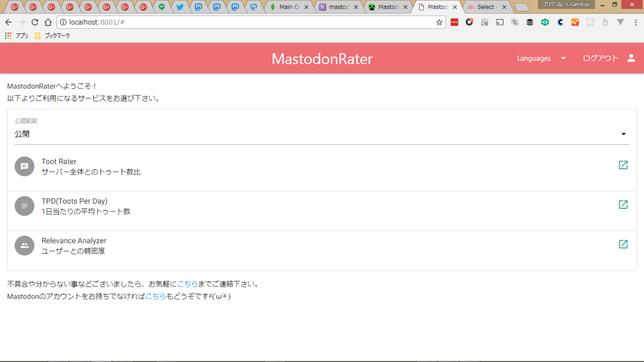Viewport: 644px width, 362px height.
Task: Click こちら link for Mastodon account
Action: tap(155, 297)
